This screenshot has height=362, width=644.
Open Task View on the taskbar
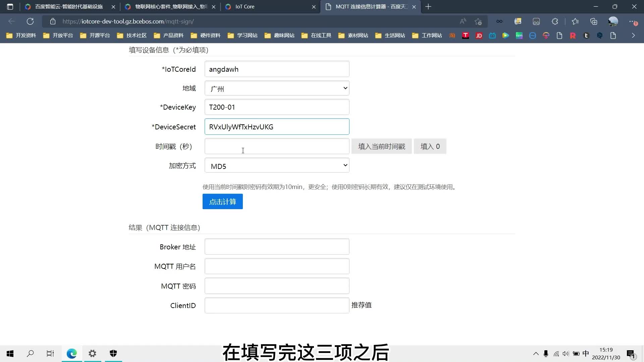(50, 354)
